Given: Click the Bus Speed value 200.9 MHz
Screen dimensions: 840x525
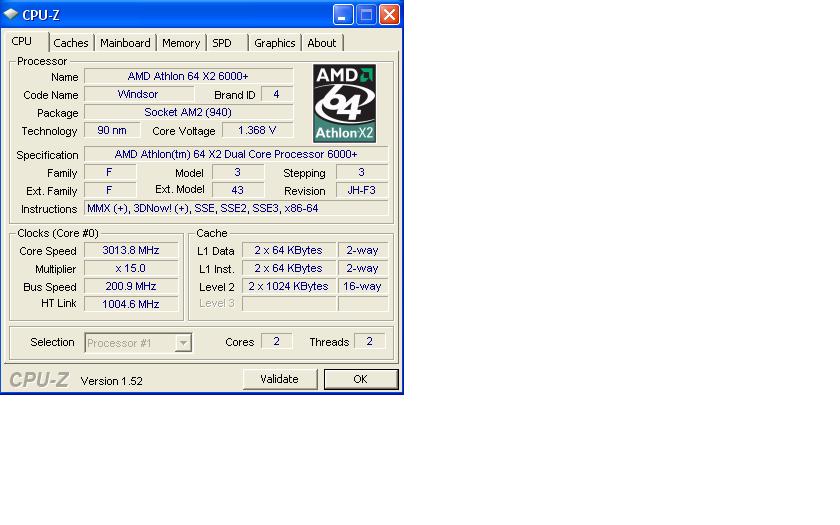Looking at the screenshot, I should coord(131,286).
